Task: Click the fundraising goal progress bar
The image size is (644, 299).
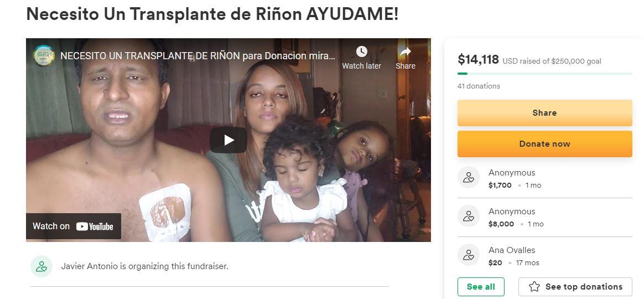Action: (544, 74)
